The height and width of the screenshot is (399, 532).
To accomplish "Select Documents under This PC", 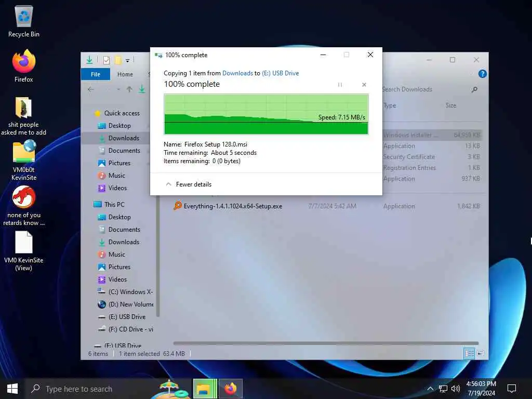I will tap(119, 230).
